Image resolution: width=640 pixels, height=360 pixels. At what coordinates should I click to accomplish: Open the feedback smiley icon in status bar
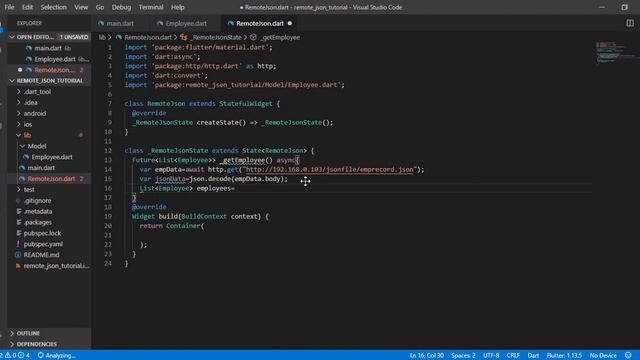[x=628, y=355]
